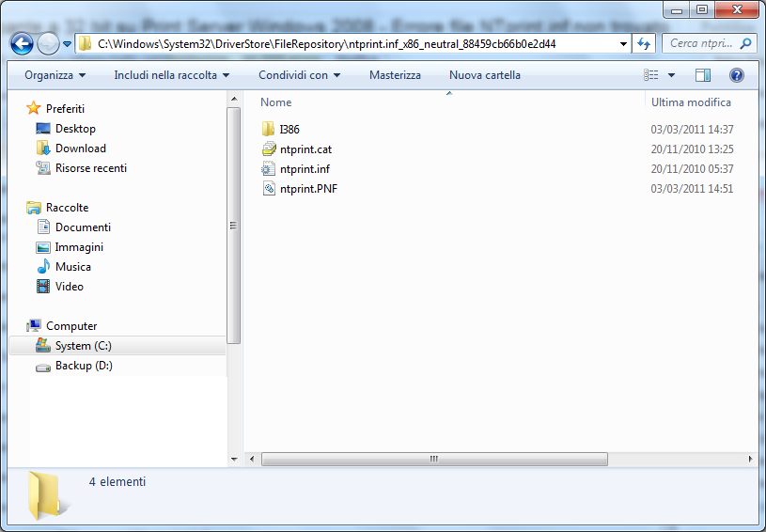
Task: Click the System (C:) drive icon
Action: pyautogui.click(x=43, y=345)
